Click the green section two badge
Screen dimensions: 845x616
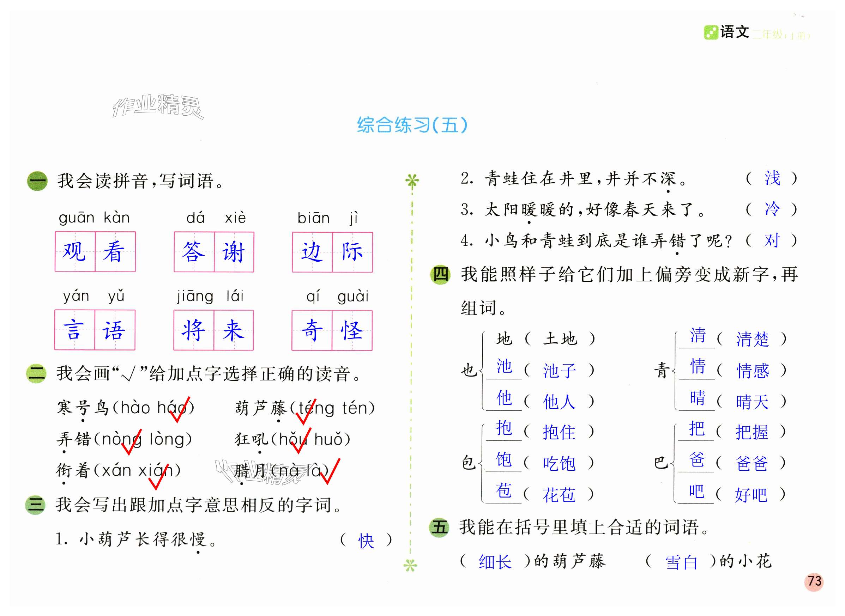(x=36, y=374)
